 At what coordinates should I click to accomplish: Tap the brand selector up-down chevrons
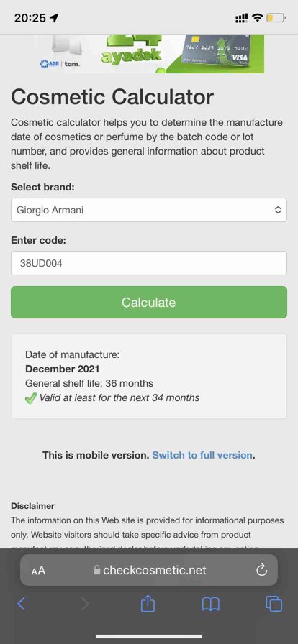[x=278, y=210]
